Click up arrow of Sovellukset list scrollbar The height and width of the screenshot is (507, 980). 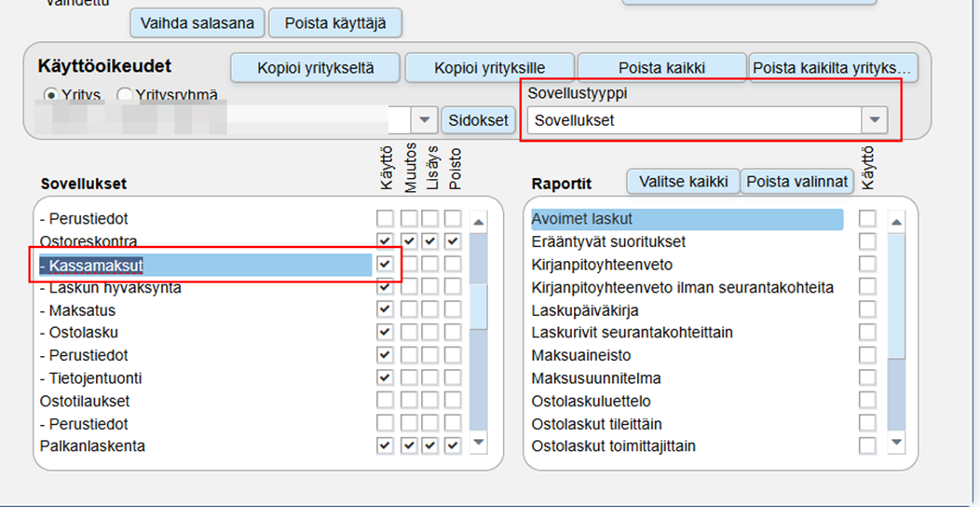(478, 221)
